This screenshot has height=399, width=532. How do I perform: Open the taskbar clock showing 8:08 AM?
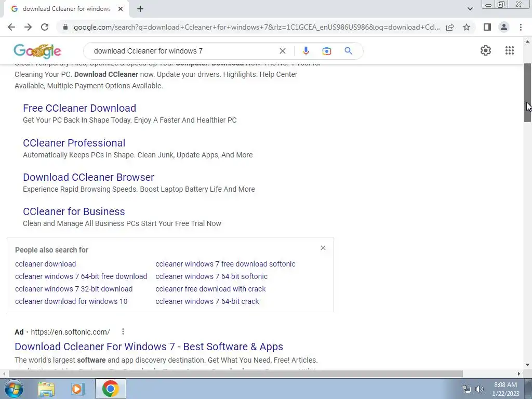[x=506, y=389]
